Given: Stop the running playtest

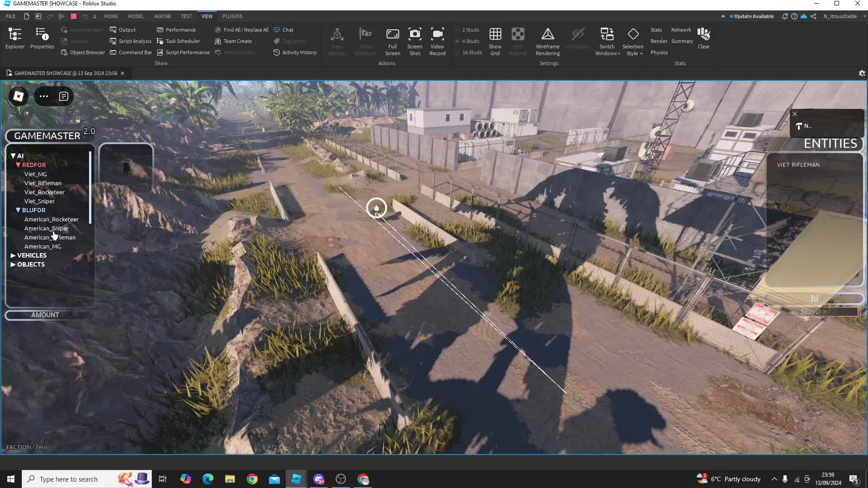Looking at the screenshot, I should coord(74,16).
